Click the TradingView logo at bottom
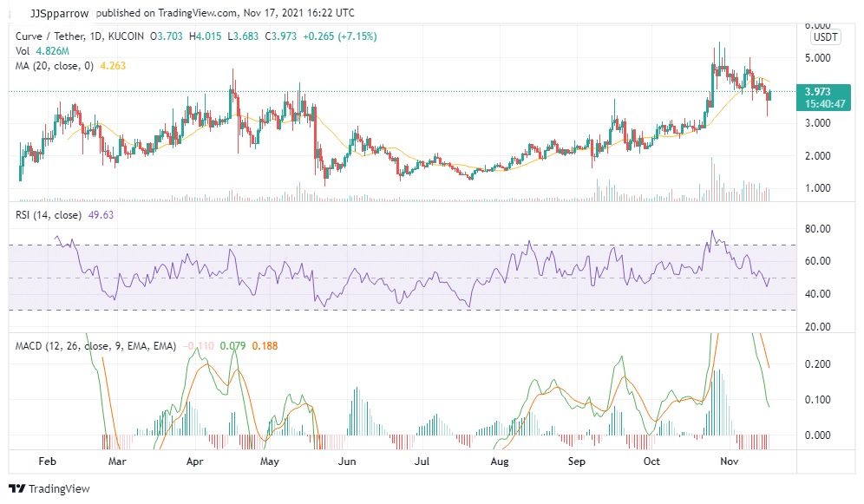864x504 pixels. pos(49,488)
